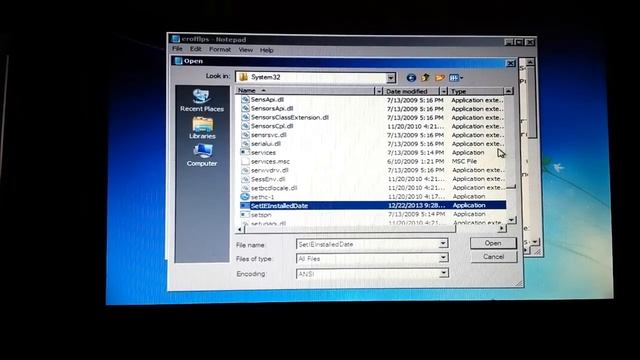Open Name column filter dropdown arrow
This screenshot has width=640, height=360.
click(x=379, y=91)
